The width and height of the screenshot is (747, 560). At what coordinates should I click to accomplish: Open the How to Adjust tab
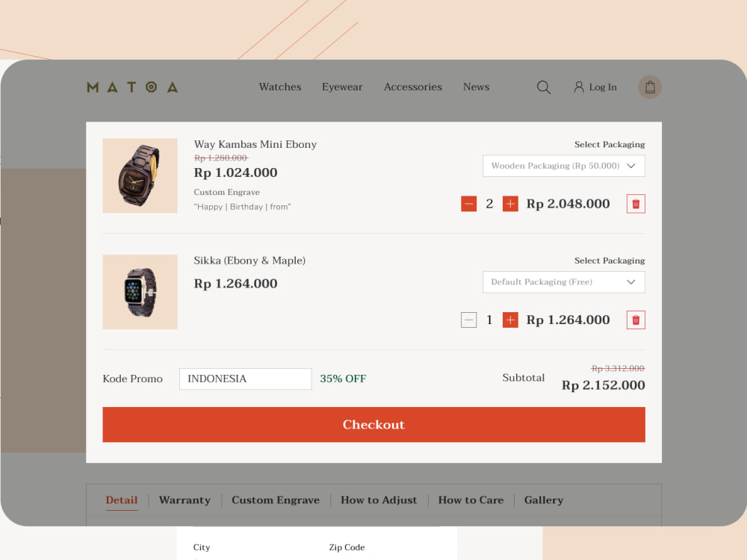[379, 500]
